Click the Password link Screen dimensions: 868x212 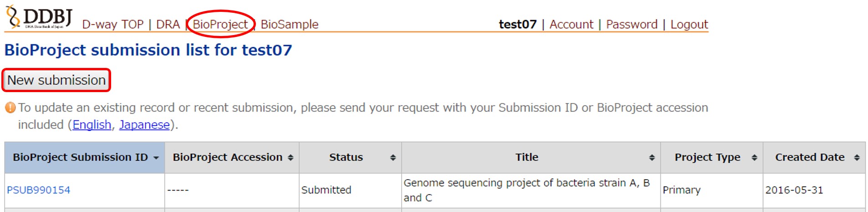click(632, 25)
